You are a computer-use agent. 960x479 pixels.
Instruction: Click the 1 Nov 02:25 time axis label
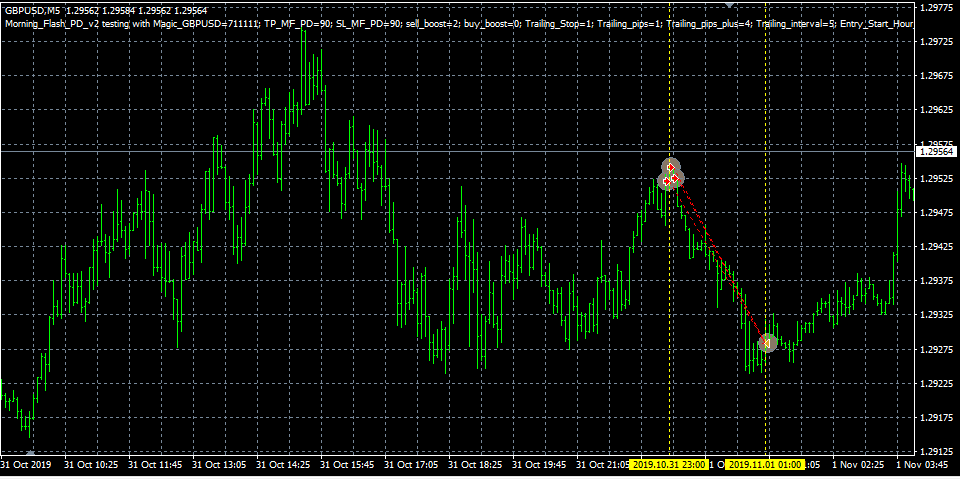point(857,465)
